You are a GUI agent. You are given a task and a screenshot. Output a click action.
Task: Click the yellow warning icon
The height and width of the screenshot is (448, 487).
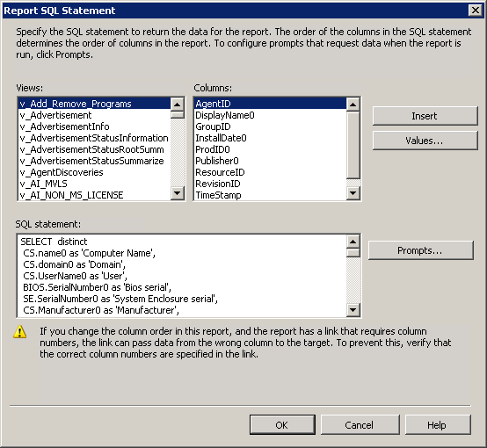20,331
